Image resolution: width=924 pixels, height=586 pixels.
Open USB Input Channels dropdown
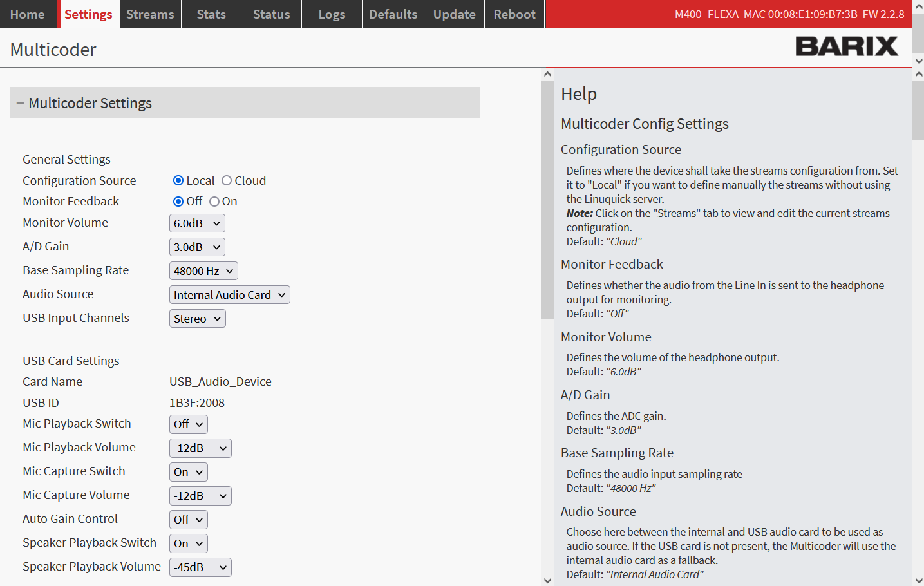click(197, 319)
